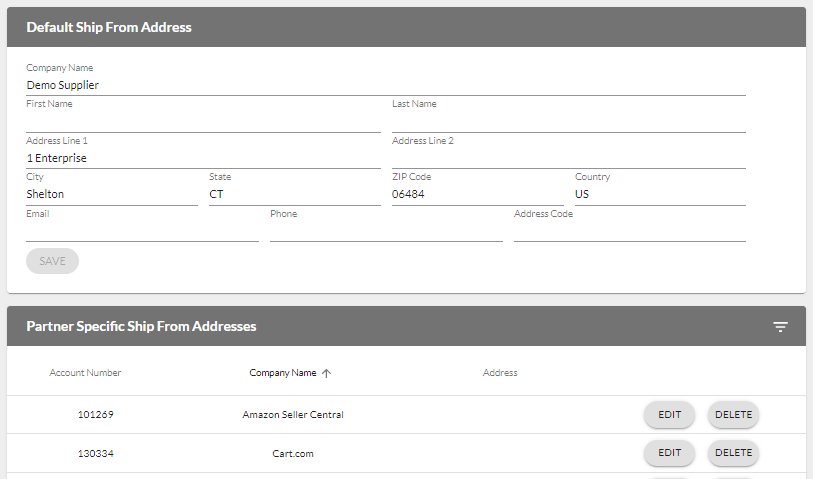This screenshot has height=479, width=813.
Task: Edit the Cart.com ship from address
Action: point(669,453)
